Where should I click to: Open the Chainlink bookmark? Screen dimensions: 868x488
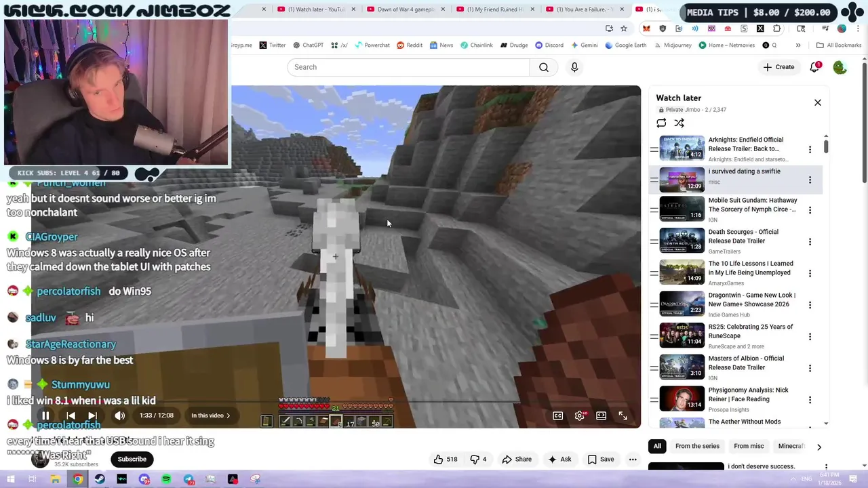tap(477, 45)
